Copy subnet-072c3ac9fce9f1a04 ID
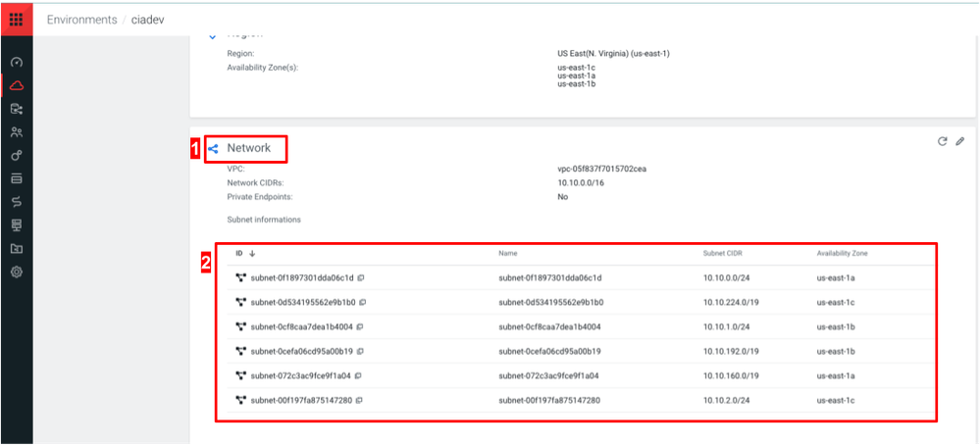Viewport: 980px width, 445px height. [358, 376]
